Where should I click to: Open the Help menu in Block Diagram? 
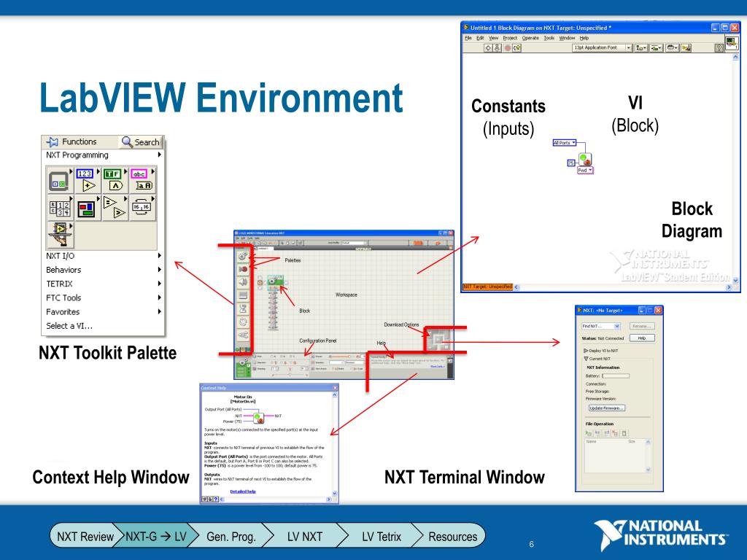click(x=584, y=38)
